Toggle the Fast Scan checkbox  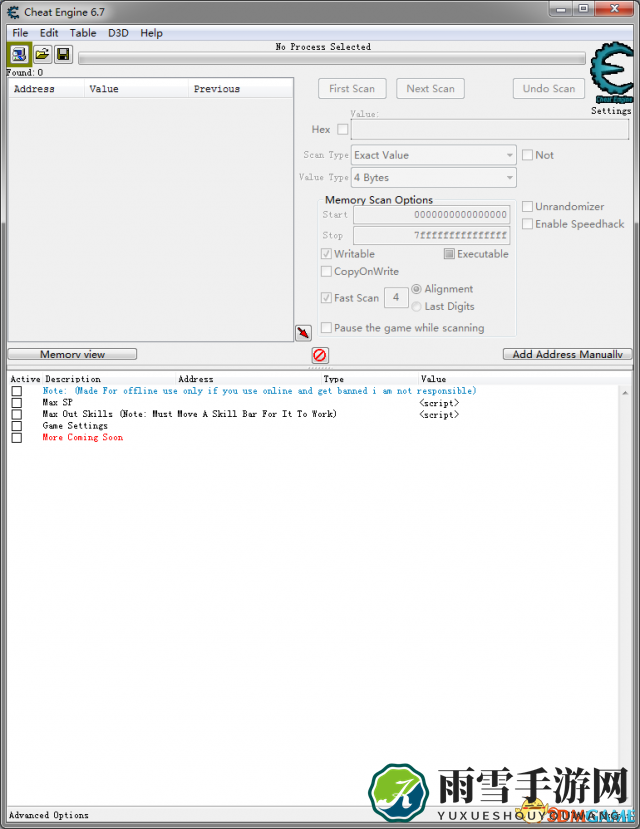click(x=326, y=298)
